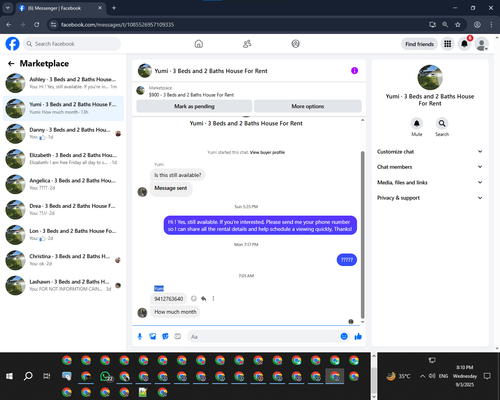The image size is (500, 400).
Task: Open the taskbar clock showing 8:10 PM
Action: point(465,376)
